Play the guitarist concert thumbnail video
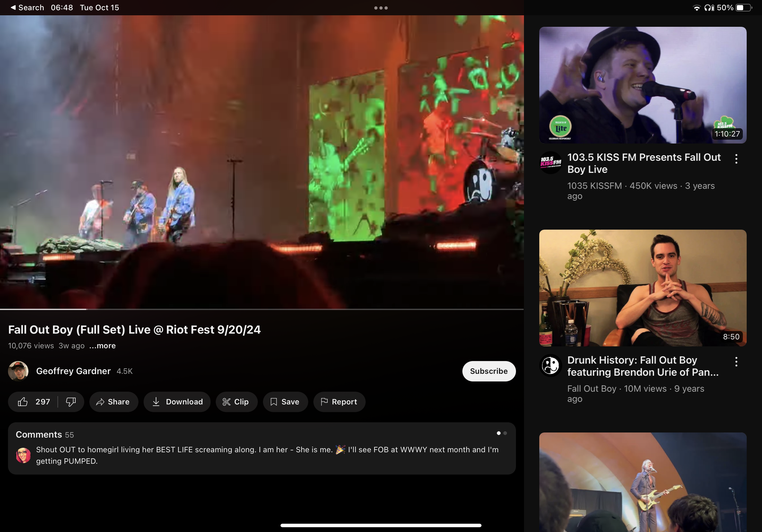The height and width of the screenshot is (532, 762). click(x=643, y=482)
